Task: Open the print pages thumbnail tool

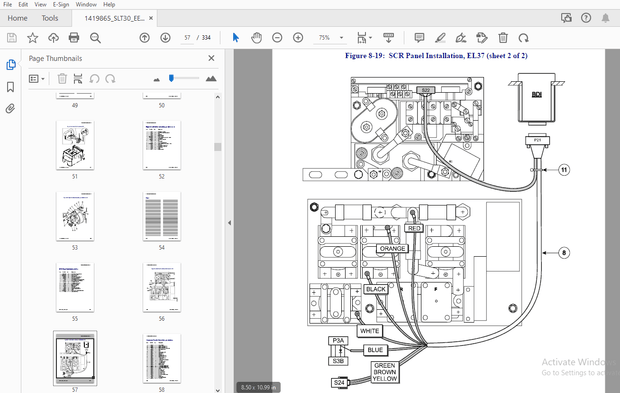Action: (x=78, y=79)
